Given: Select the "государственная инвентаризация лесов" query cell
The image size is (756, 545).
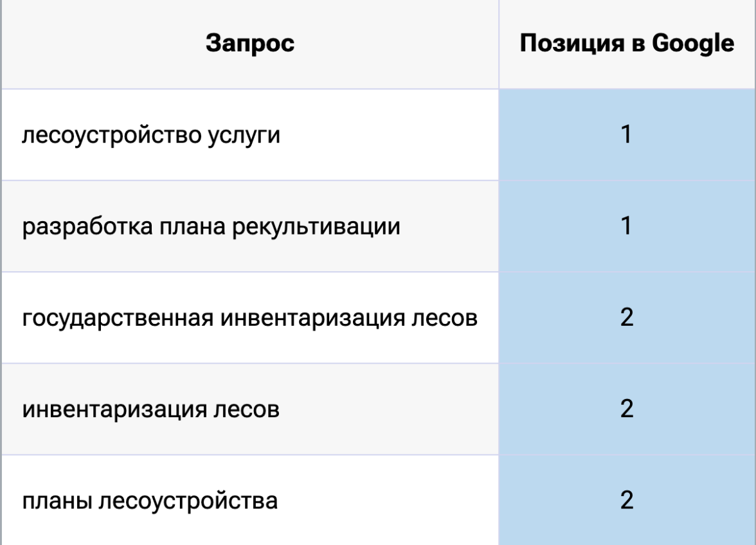Looking at the screenshot, I should 250,318.
